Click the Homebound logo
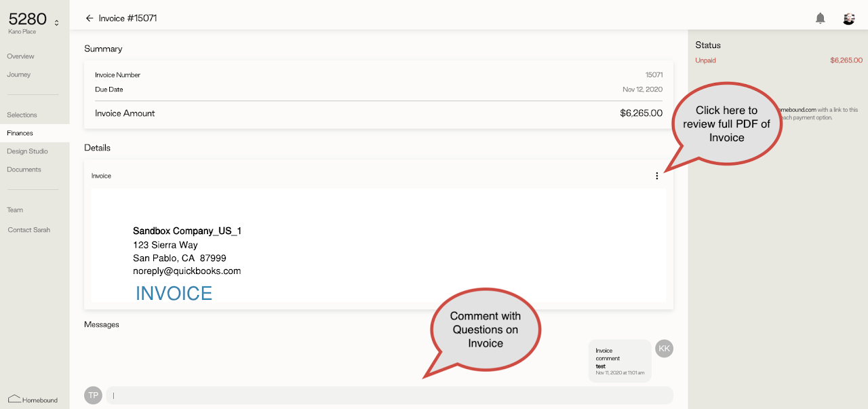Viewport: 868px width, 409px height. (x=33, y=400)
